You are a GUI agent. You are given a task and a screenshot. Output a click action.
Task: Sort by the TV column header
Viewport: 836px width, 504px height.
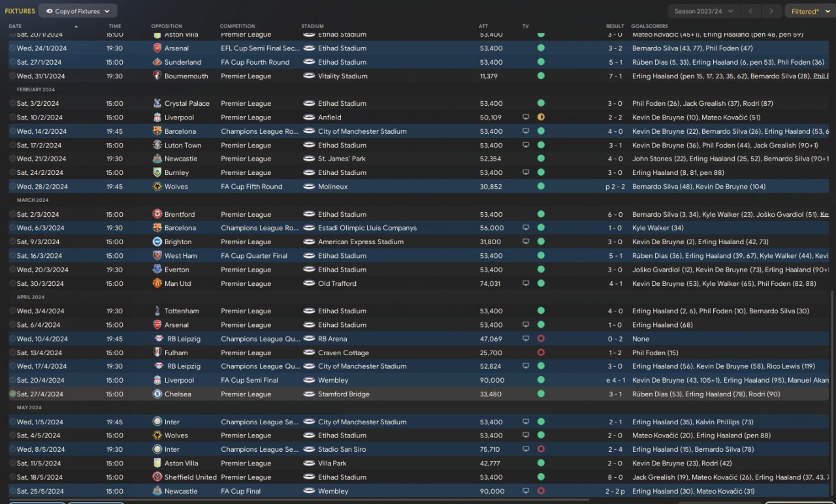coord(526,26)
